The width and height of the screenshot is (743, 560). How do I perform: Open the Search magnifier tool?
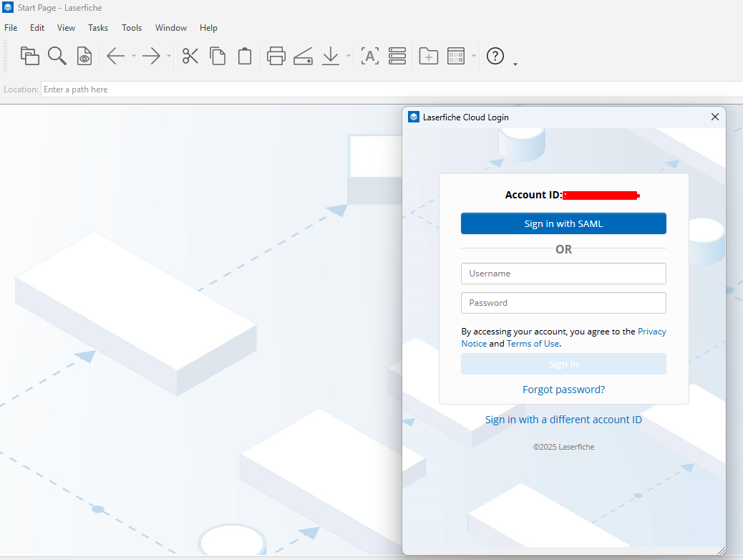click(x=57, y=56)
